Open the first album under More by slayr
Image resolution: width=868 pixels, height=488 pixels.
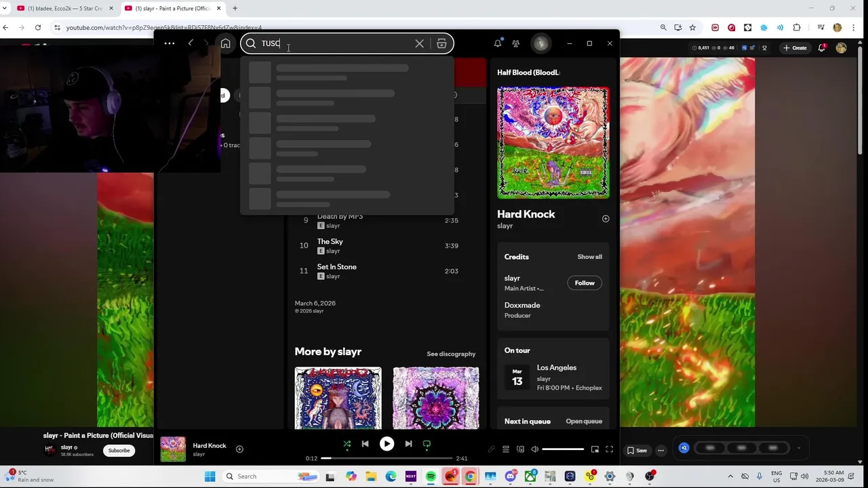pyautogui.click(x=338, y=399)
